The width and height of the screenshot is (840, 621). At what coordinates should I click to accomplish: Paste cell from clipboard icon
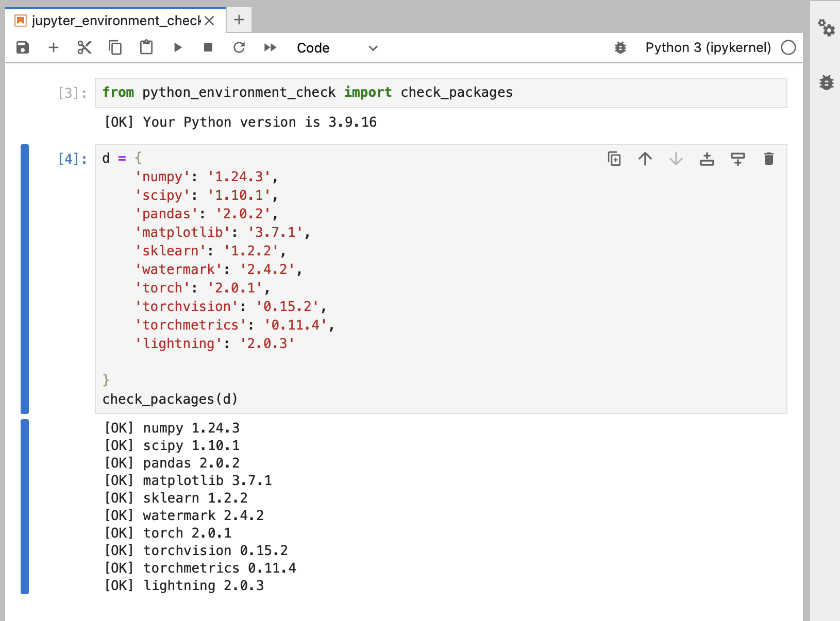pos(146,48)
